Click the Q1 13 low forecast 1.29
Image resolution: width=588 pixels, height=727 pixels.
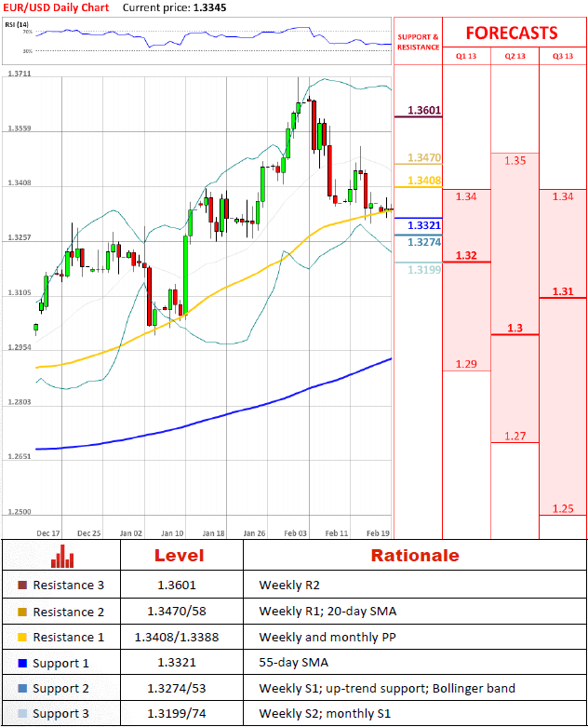tap(466, 364)
